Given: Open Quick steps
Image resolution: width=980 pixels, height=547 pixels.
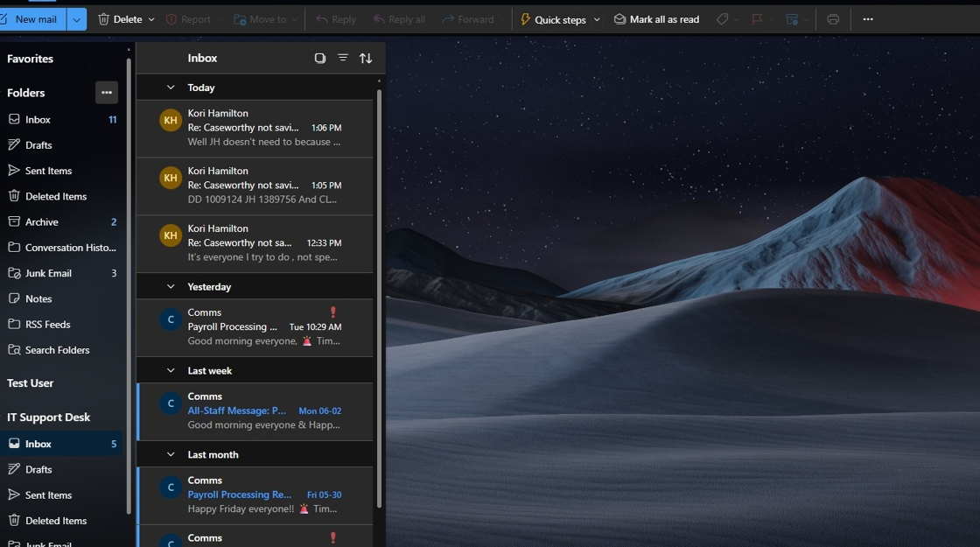Looking at the screenshot, I should coord(553,19).
